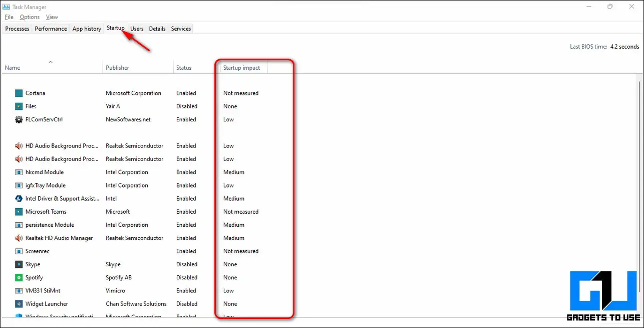Select the Yair A publisher cell
The height and width of the screenshot is (328, 644).
[113, 106]
